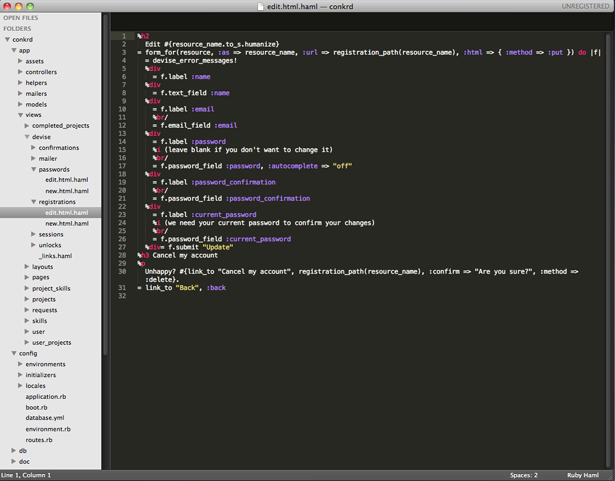The image size is (615, 481).
Task: Open boot.rb file
Action: click(x=36, y=408)
